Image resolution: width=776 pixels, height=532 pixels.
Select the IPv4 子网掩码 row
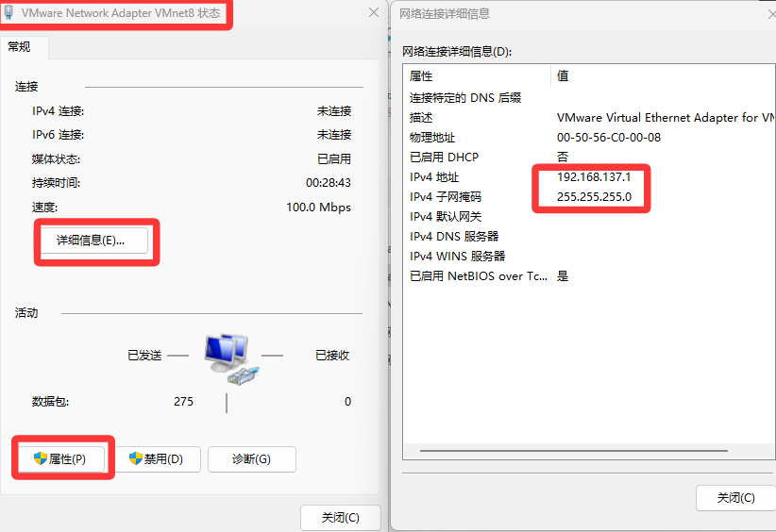pyautogui.click(x=589, y=197)
